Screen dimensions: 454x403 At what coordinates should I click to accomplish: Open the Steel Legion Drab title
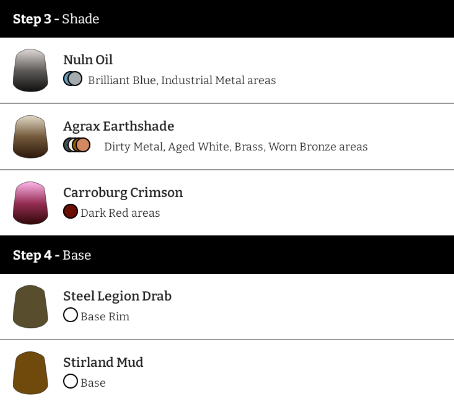pos(117,296)
